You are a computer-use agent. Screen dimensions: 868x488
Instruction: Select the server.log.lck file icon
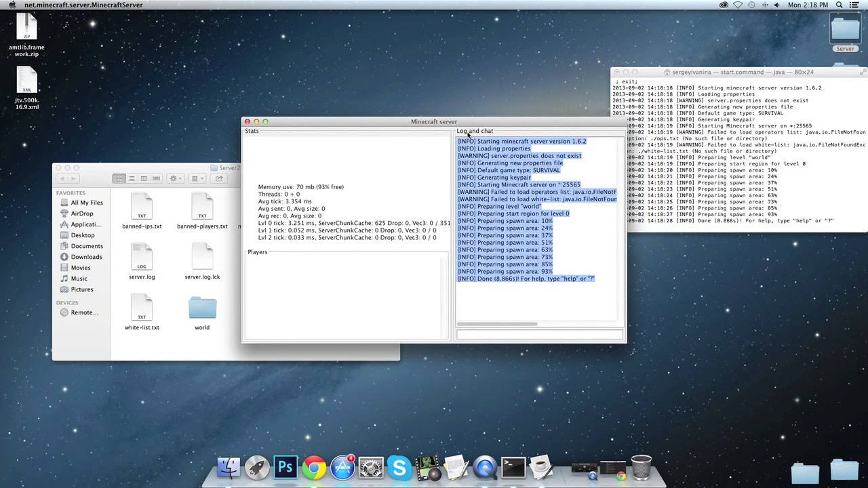tap(202, 257)
